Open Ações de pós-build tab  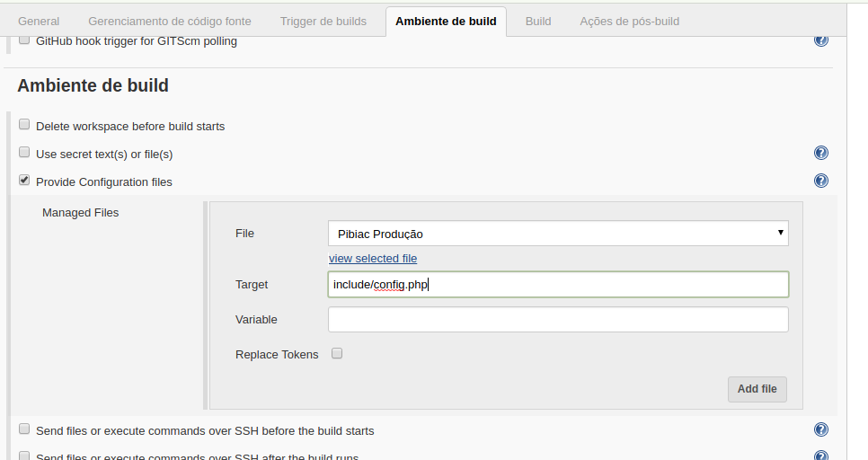pyautogui.click(x=629, y=21)
